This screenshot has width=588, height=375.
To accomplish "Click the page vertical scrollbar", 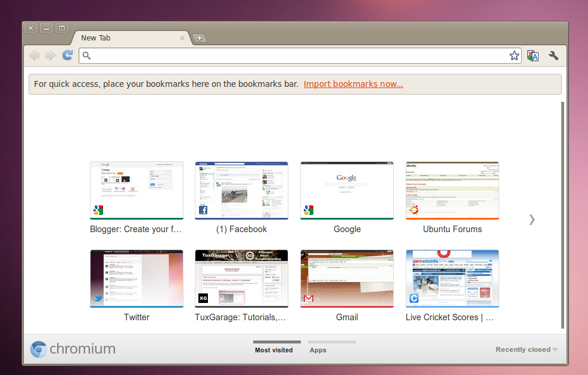I will [x=562, y=215].
